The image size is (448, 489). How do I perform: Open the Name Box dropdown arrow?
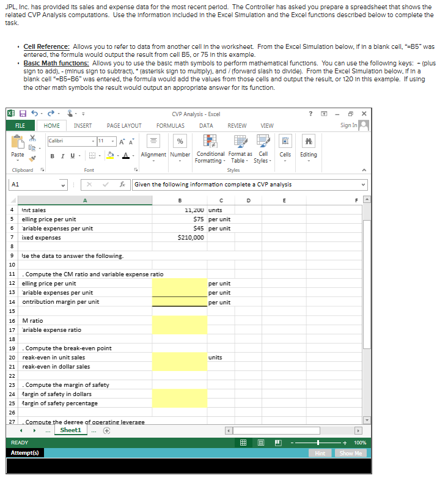coord(63,185)
